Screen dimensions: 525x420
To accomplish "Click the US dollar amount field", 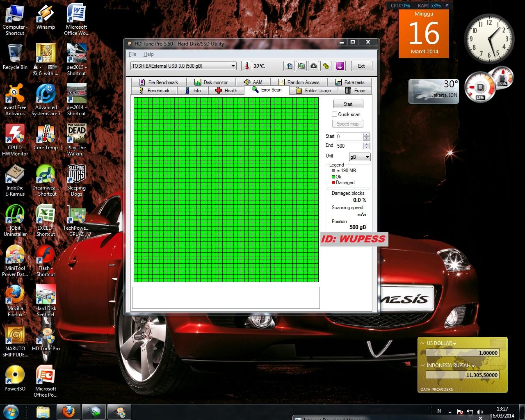I will [x=462, y=353].
